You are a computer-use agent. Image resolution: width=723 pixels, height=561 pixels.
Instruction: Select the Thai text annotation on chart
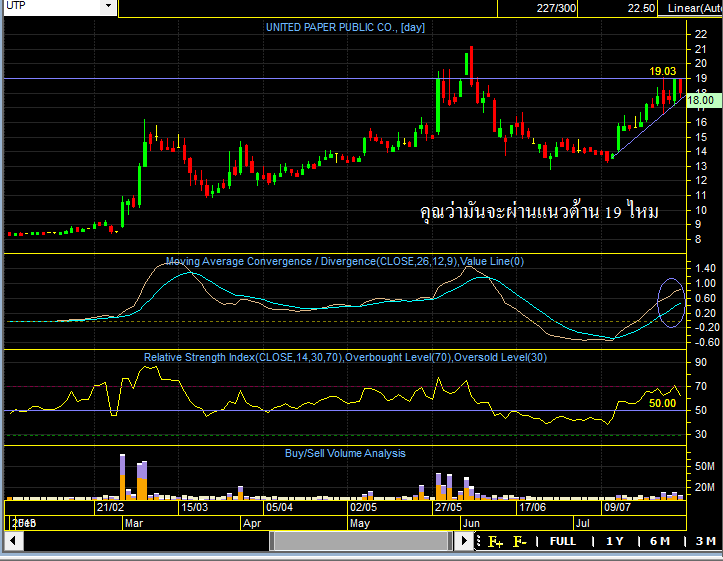(x=539, y=212)
